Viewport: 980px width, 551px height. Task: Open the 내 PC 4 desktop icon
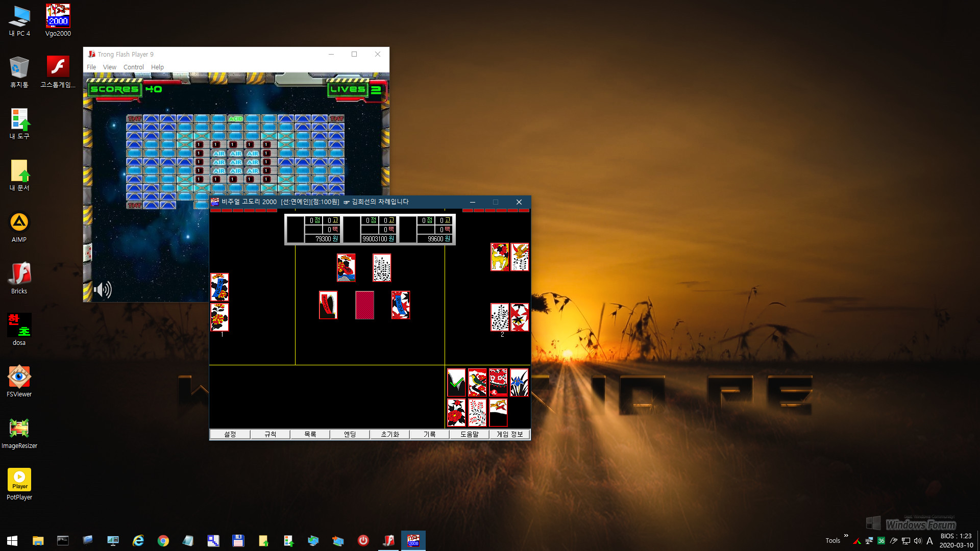point(19,21)
